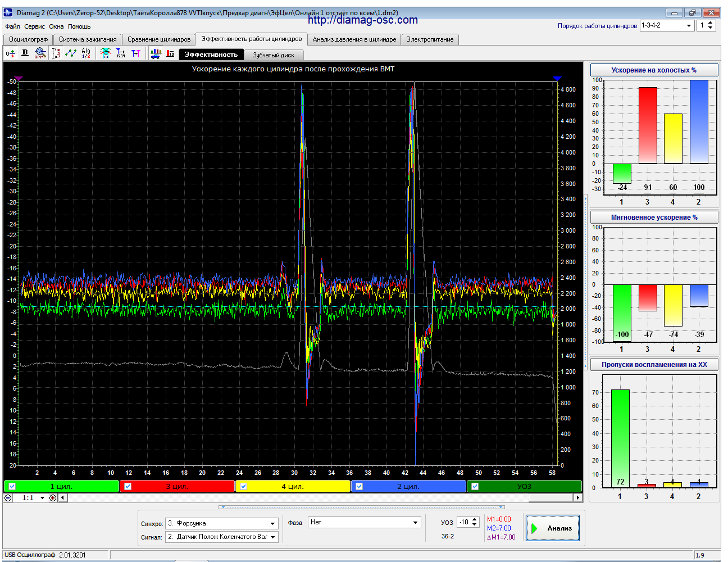Click the horizontal scrollbar left arrow

tap(63, 498)
